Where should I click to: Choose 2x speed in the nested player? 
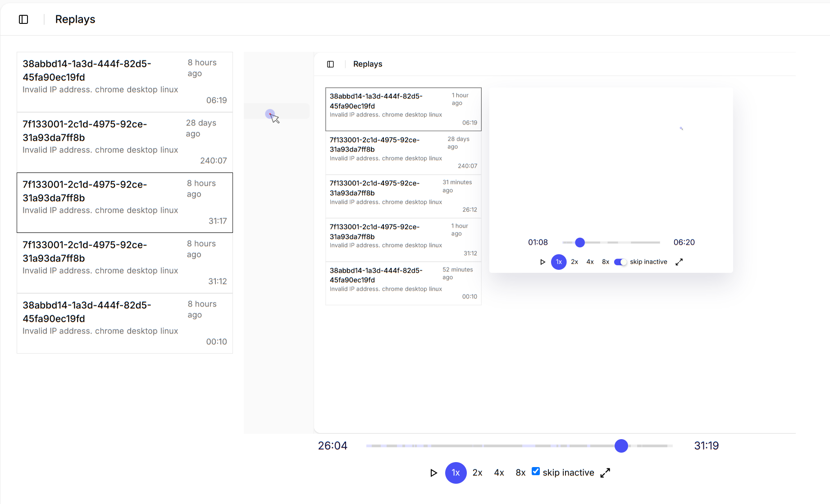tap(575, 262)
